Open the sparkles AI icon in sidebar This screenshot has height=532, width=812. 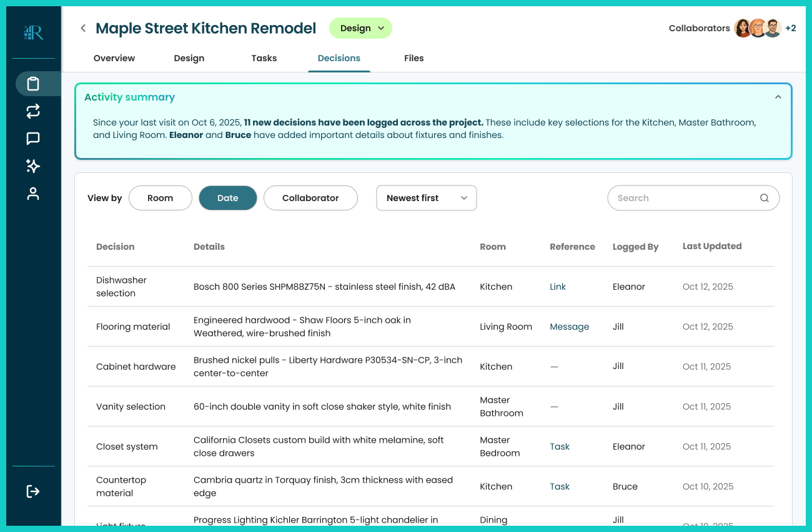33,166
